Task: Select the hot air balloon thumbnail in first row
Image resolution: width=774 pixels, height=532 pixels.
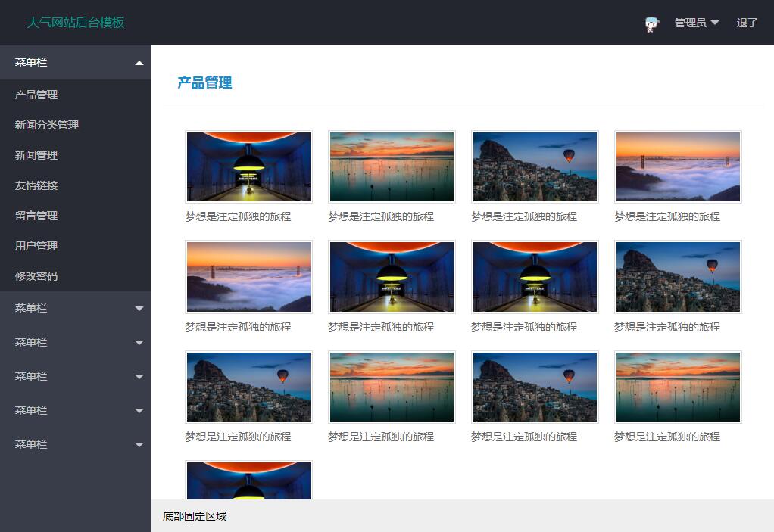Action: tap(535, 166)
